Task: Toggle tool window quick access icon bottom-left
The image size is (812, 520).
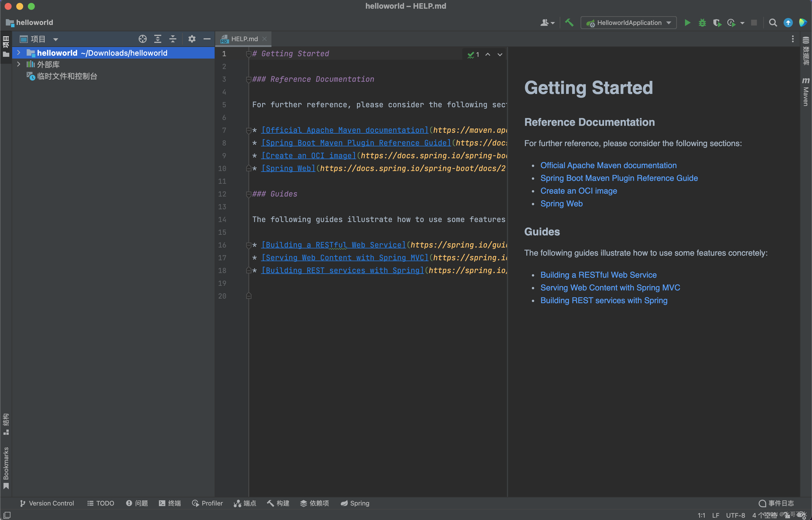Action: pyautogui.click(x=7, y=515)
